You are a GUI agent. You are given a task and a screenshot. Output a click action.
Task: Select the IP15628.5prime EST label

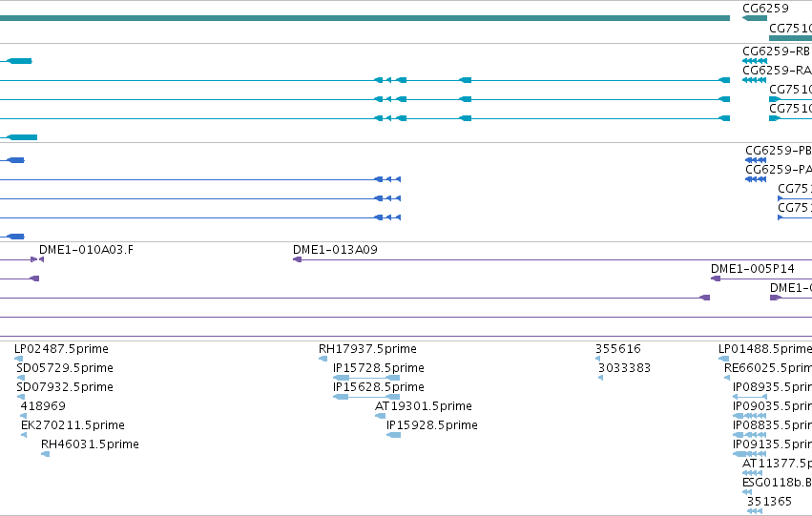(379, 387)
